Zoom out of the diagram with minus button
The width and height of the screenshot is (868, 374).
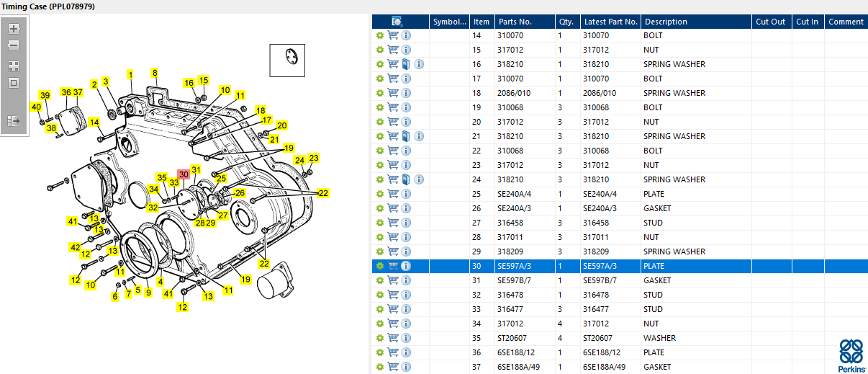[x=14, y=45]
